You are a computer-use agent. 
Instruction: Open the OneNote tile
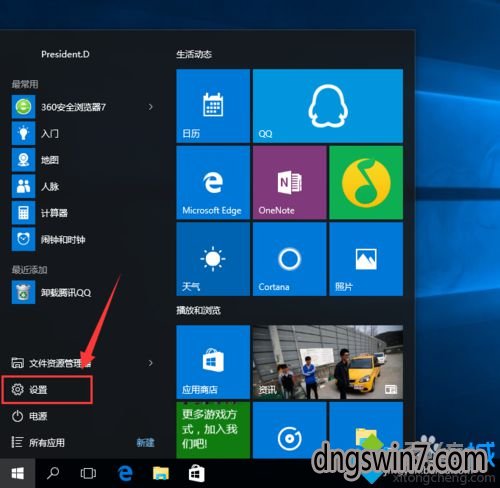click(x=290, y=183)
